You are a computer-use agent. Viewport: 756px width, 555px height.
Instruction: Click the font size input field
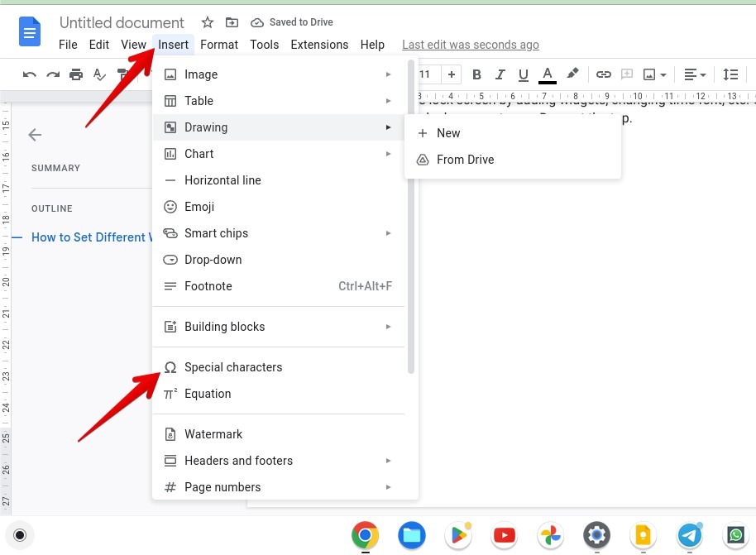[x=425, y=74]
